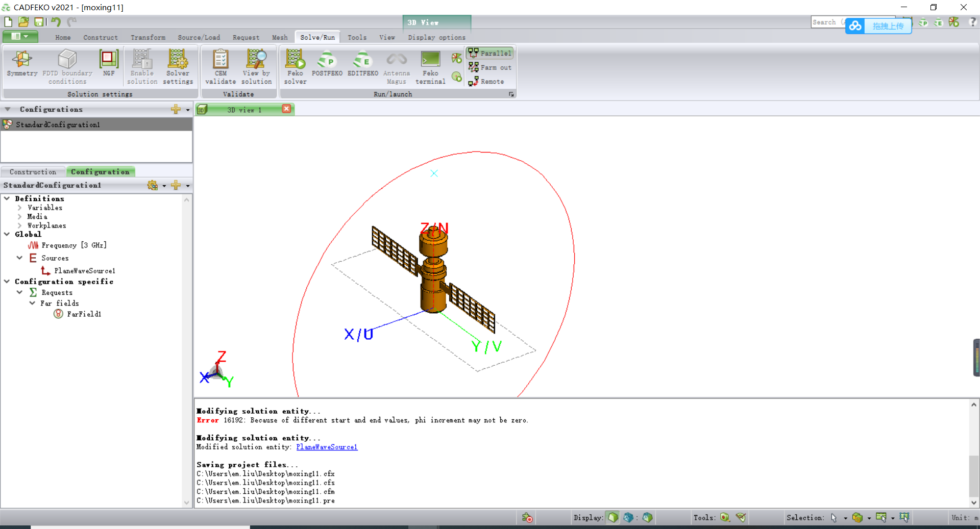
Task: Toggle Parallel run mode
Action: tap(489, 53)
